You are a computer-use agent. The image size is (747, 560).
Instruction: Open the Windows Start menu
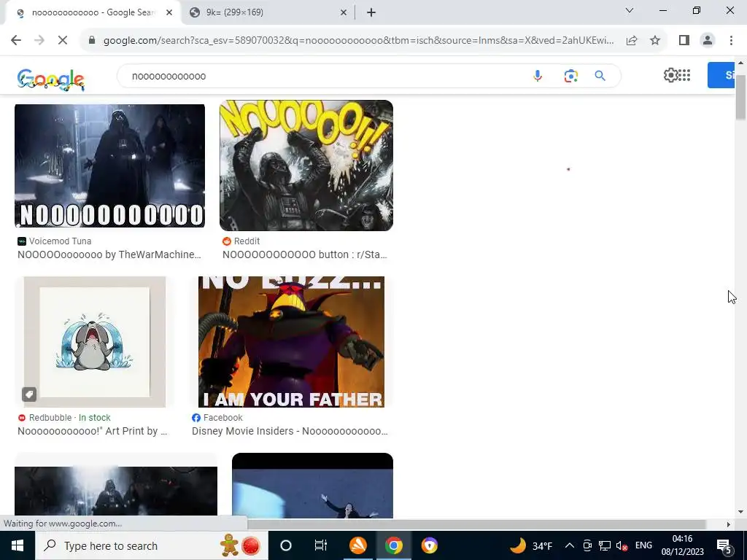pos(18,545)
